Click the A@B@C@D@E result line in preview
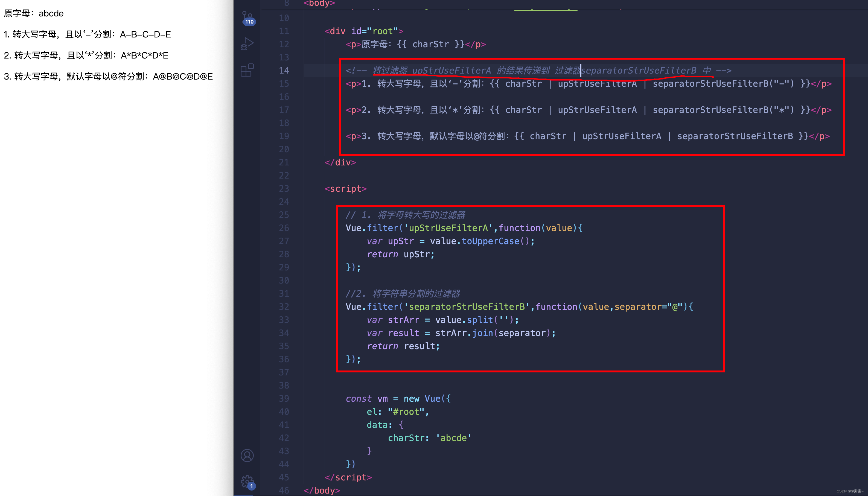Image resolution: width=868 pixels, height=496 pixels. (x=108, y=76)
